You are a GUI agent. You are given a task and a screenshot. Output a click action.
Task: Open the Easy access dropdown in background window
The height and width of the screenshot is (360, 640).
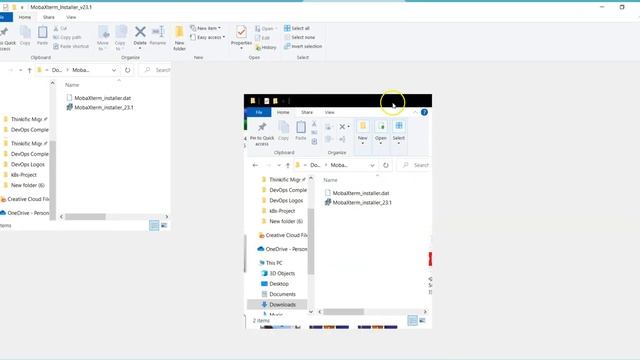pos(207,37)
